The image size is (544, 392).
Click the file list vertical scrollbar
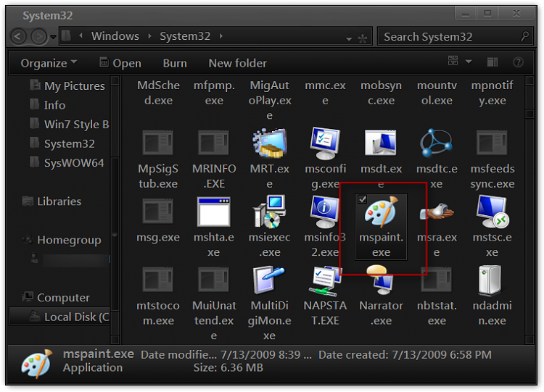529,210
